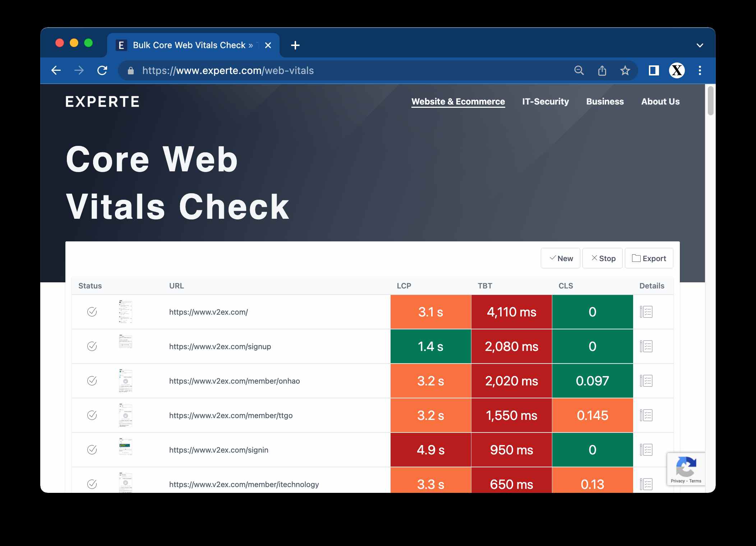Bookmark page with the star icon
Viewport: 756px width, 546px height.
coord(625,70)
